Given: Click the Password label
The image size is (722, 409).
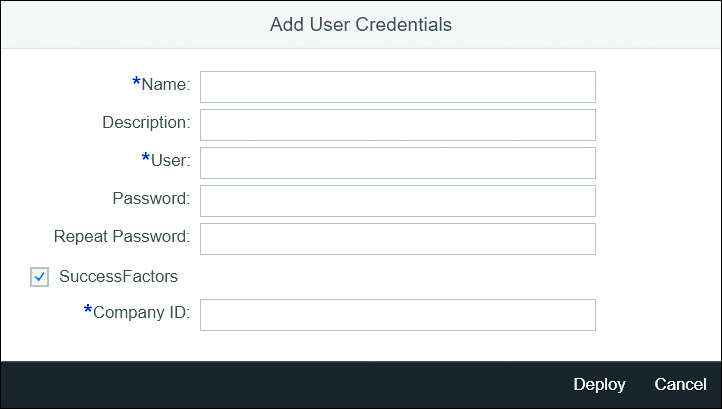Looking at the screenshot, I should 151,199.
